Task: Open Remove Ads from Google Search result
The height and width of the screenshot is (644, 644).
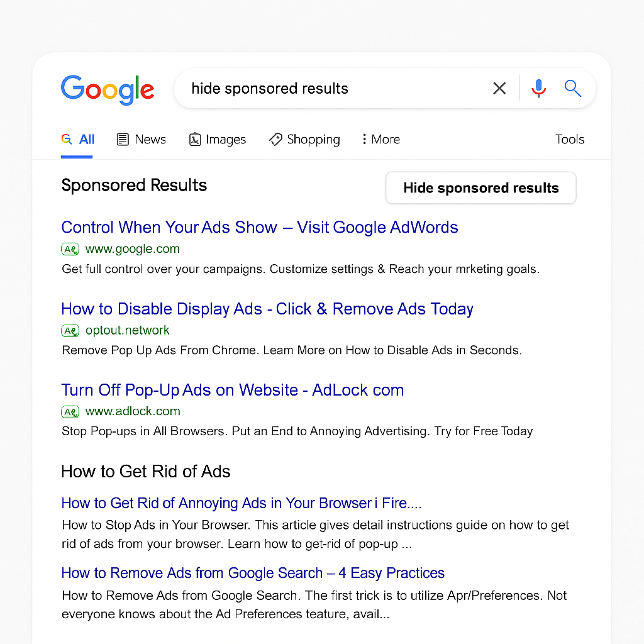Action: point(252,574)
